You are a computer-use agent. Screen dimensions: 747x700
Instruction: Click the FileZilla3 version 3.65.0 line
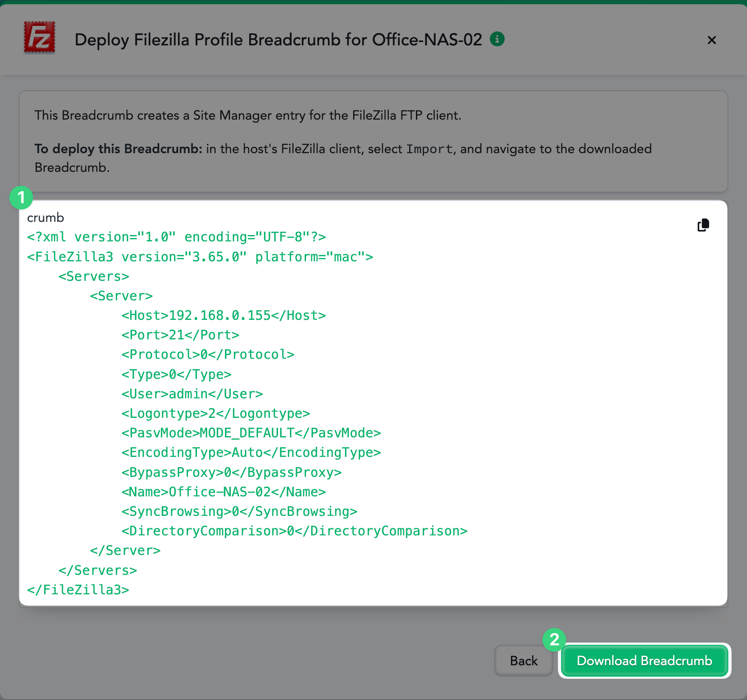pos(200,257)
